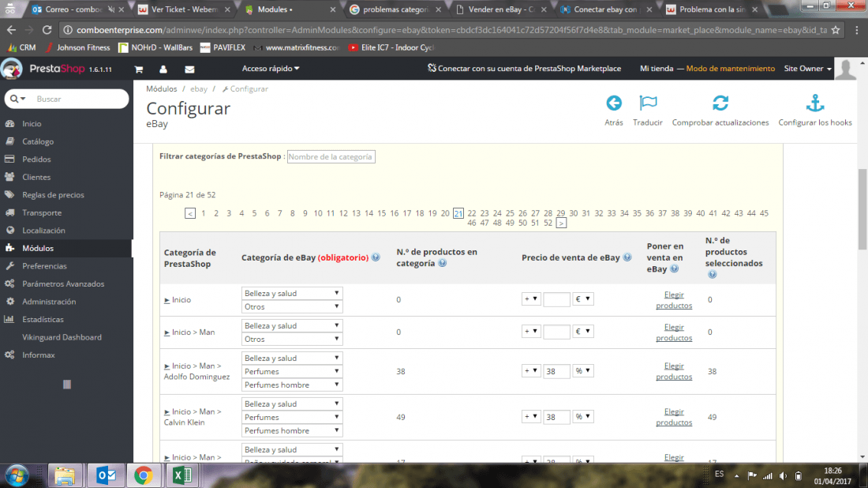Image resolution: width=868 pixels, height=488 pixels.
Task: Reload the page with browser refresh button
Action: [x=47, y=30]
